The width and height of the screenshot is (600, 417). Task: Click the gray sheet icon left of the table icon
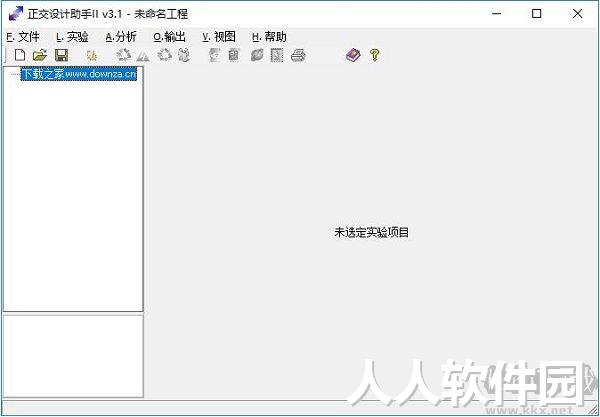215,55
